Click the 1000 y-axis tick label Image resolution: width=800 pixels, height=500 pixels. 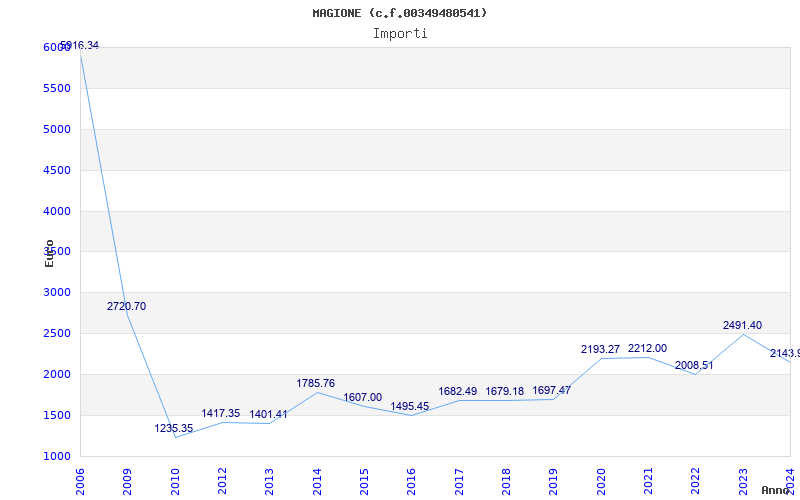(x=57, y=456)
